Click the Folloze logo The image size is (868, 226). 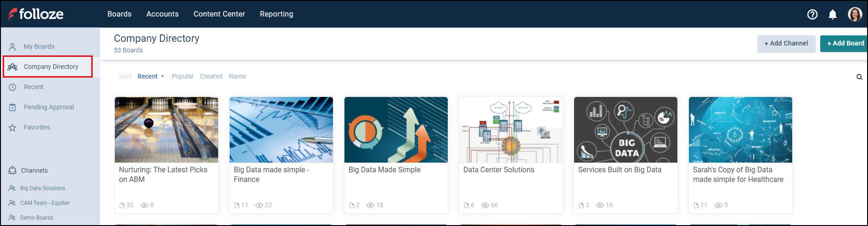coord(36,14)
